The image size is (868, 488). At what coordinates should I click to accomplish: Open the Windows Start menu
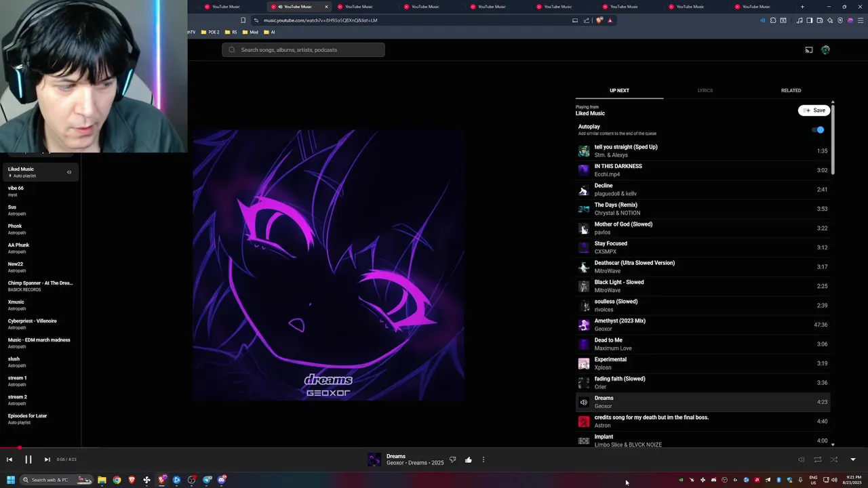click(11, 480)
